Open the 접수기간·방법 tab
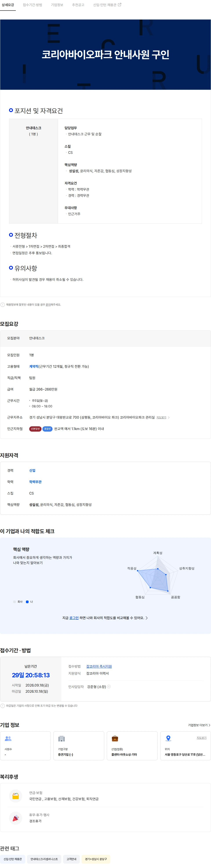The image size is (211, 868). pos(32,5)
